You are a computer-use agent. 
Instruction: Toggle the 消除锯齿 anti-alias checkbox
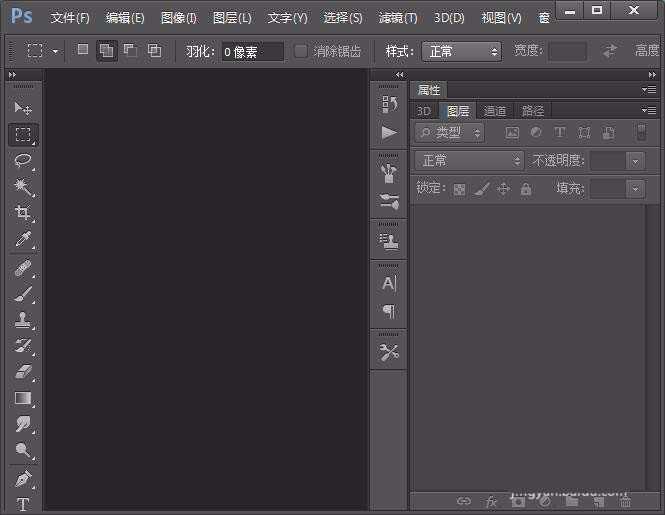[x=301, y=51]
